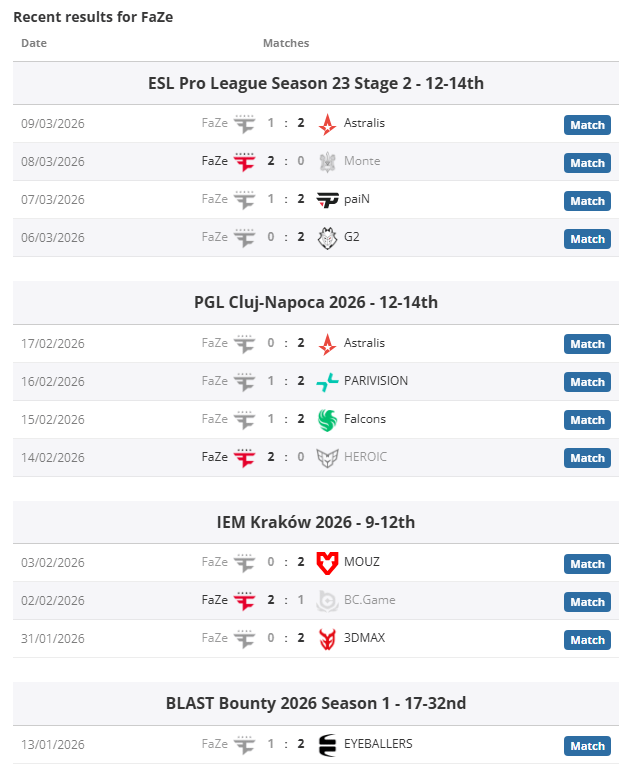
Task: Click the HEROIC team logo icon
Action: (327, 457)
